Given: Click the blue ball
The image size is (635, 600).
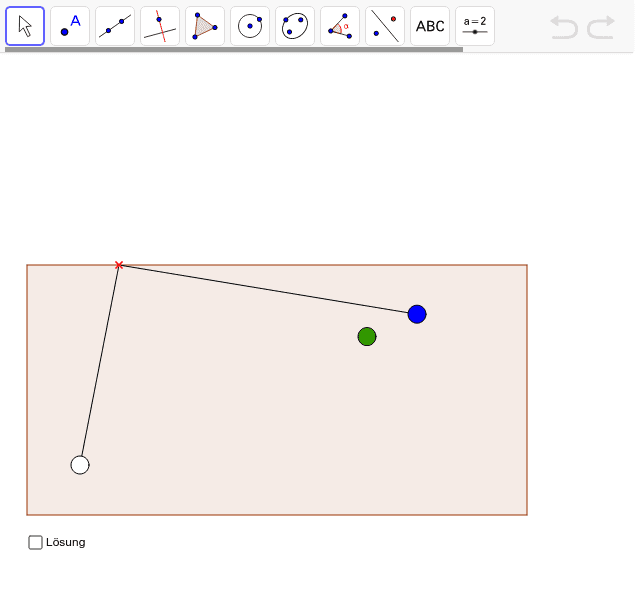Looking at the screenshot, I should click(417, 314).
